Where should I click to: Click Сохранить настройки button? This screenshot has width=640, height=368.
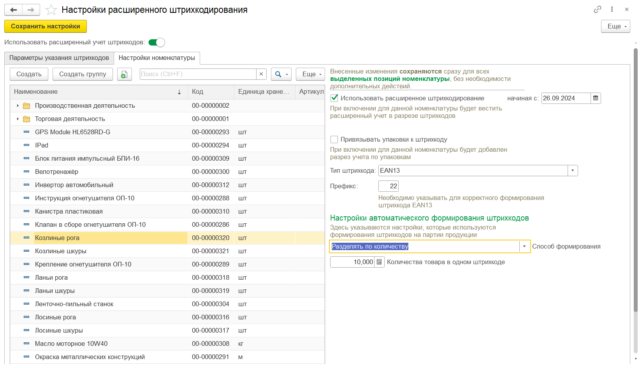point(45,27)
